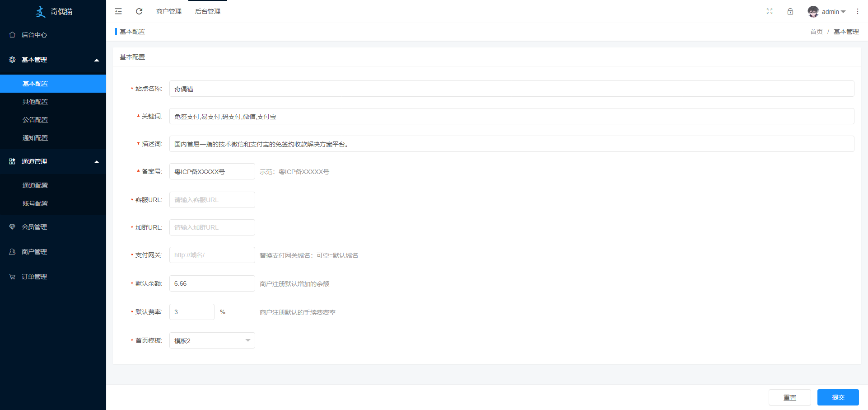This screenshot has width=868, height=410.
Task: Open 订单管理 in the sidebar
Action: pos(53,277)
